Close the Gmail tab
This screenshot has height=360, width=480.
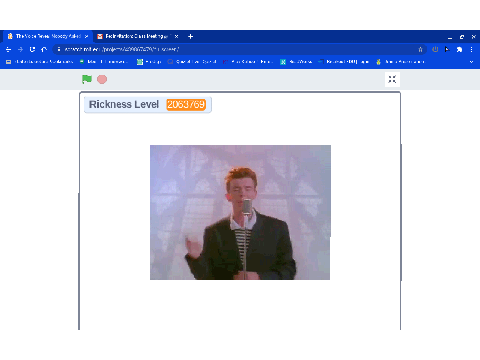point(176,36)
